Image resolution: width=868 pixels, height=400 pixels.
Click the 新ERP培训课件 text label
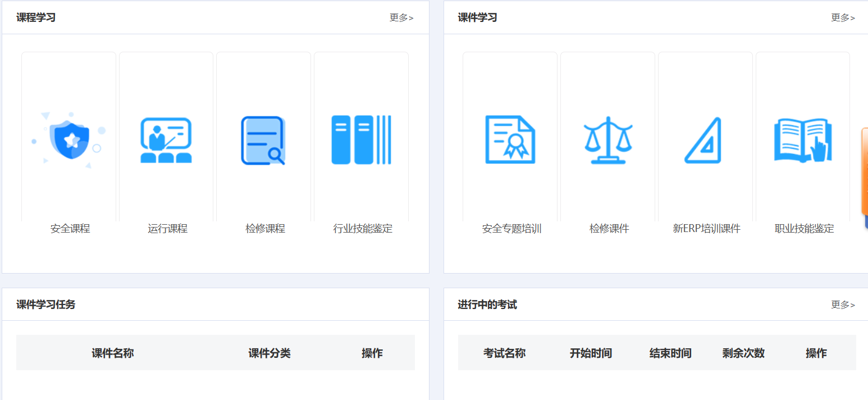tap(706, 229)
